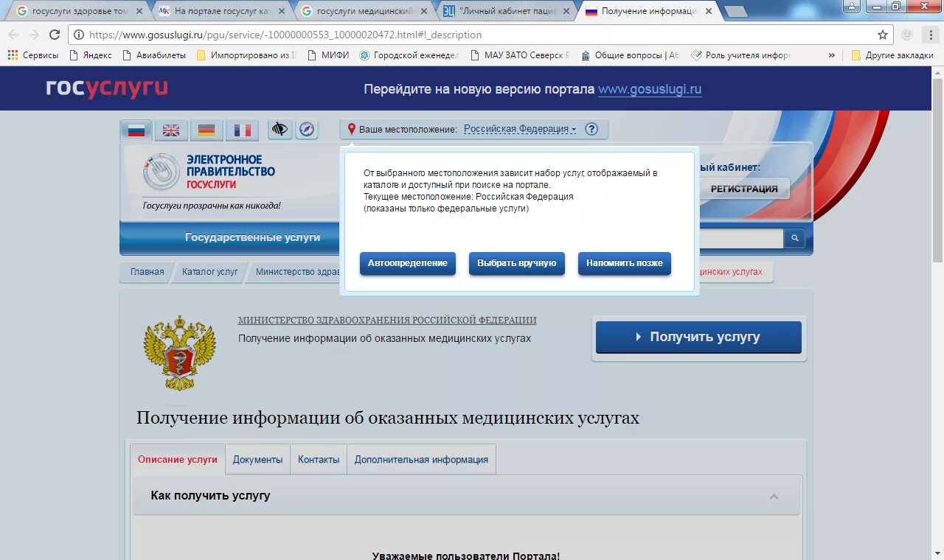Click the browser back arrow

[x=13, y=35]
